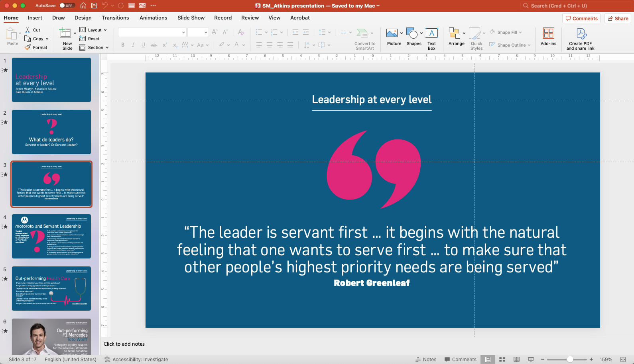Click the Decrease Font Size icon
Viewport: 634px width, 364px height.
(x=225, y=32)
